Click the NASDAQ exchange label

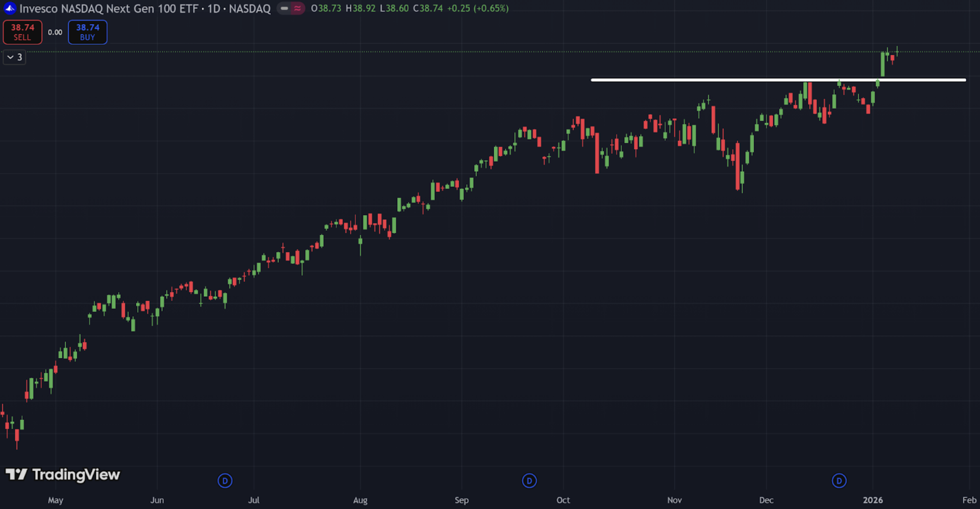pyautogui.click(x=250, y=8)
